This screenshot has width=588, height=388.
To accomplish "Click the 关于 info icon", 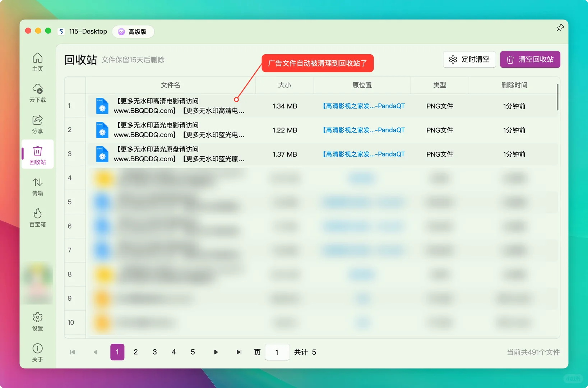I will [x=37, y=352].
